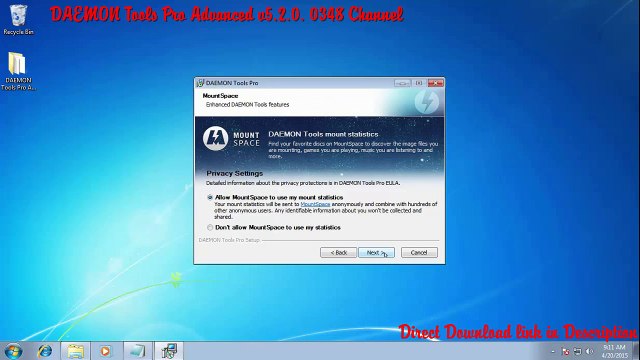Viewport: 640px width, 360px height.
Task: Click the network tray icon
Action: tap(577, 351)
